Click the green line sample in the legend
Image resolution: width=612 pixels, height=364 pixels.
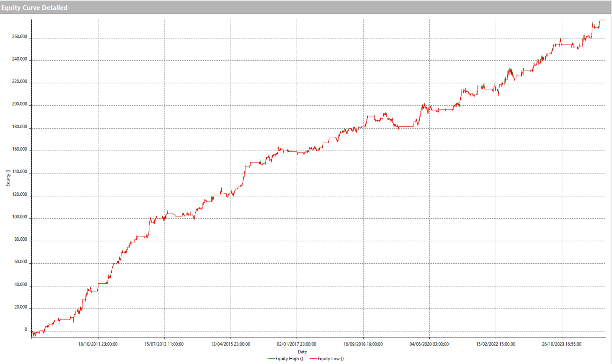(271, 359)
